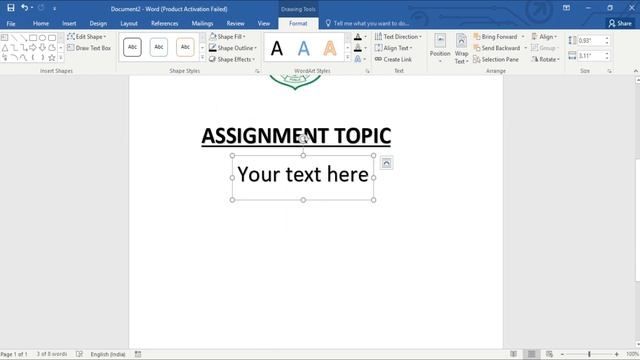Click English (India) language in status bar
640x360 pixels.
(108, 354)
